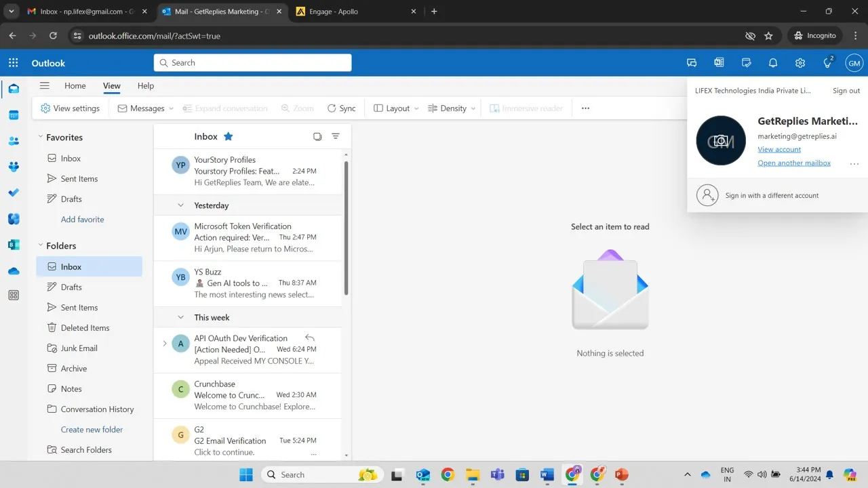The width and height of the screenshot is (868, 488).
Task: Open the Calendar app in left rail
Action: [14, 115]
